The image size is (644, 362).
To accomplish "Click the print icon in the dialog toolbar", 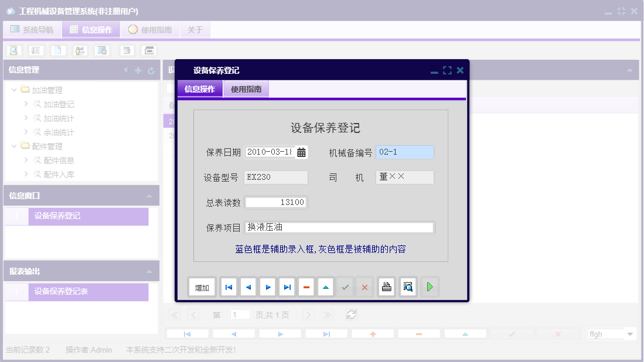I will click(386, 286).
